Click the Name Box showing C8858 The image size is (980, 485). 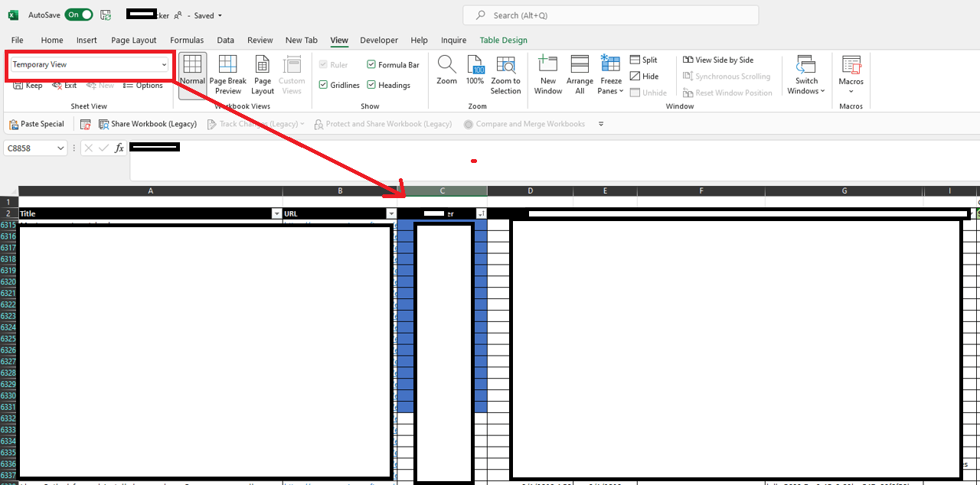(29, 148)
